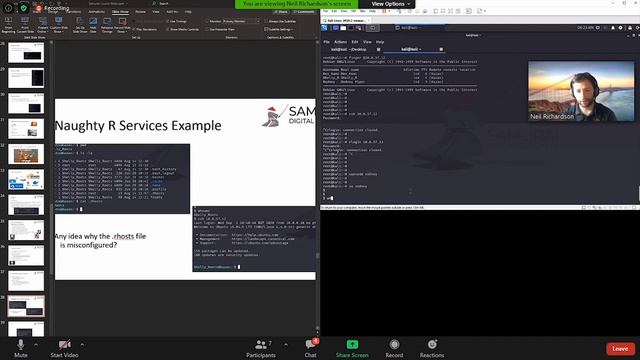This screenshot has width=640, height=360.
Task: Open Zoom meeting information icon
Action: [8, 8]
